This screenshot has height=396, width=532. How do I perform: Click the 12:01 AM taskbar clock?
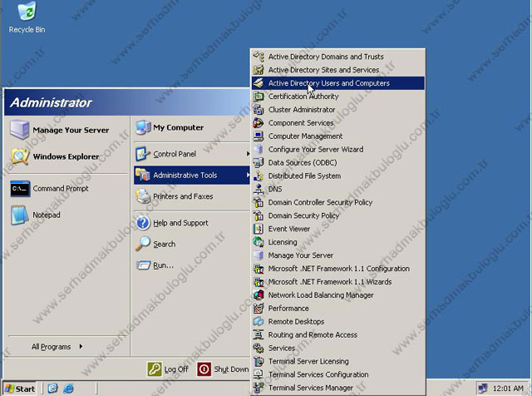coord(508,388)
